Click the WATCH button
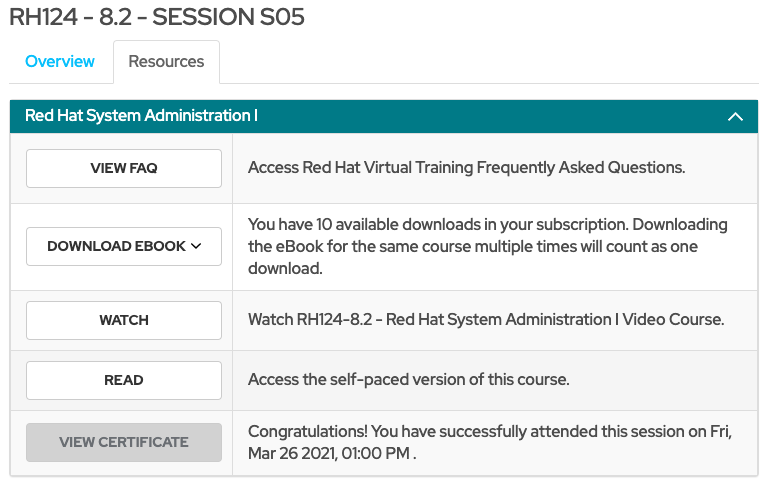 click(123, 321)
